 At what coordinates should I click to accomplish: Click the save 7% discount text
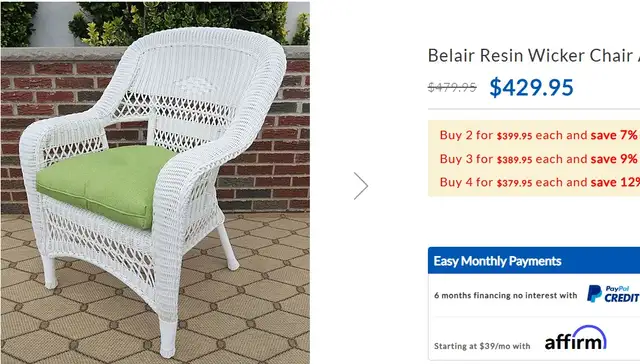pyautogui.click(x=614, y=135)
